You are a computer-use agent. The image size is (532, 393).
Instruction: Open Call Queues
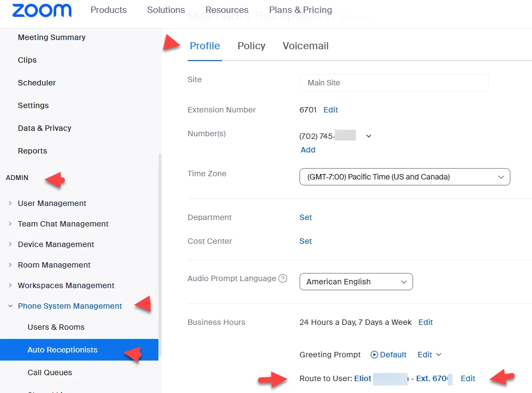coord(50,372)
